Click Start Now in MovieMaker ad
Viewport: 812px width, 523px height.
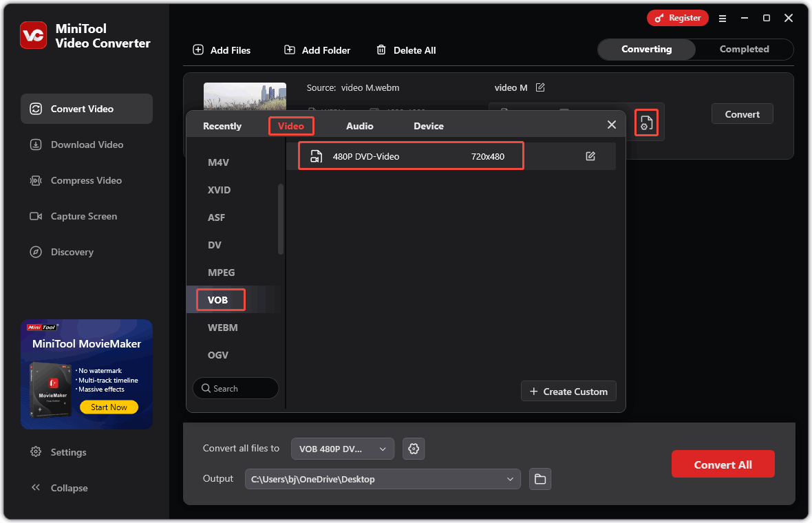coord(109,407)
